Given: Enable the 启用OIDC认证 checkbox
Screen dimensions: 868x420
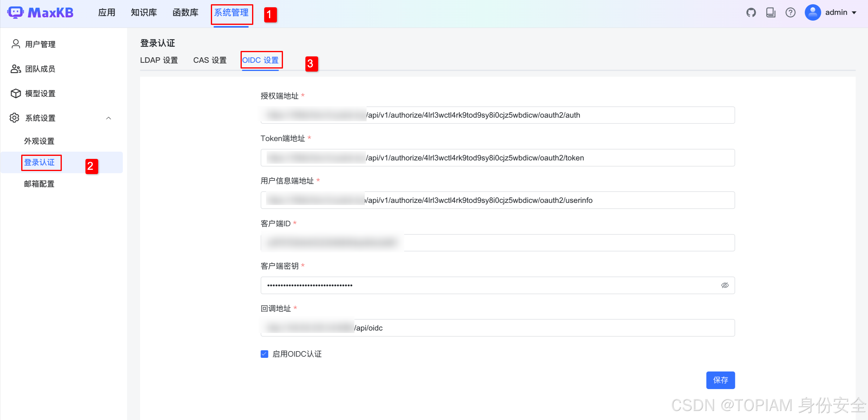Looking at the screenshot, I should click(x=264, y=354).
